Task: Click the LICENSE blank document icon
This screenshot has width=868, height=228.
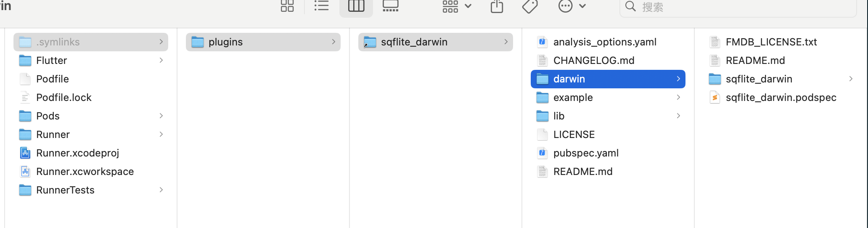Action: [x=542, y=135]
